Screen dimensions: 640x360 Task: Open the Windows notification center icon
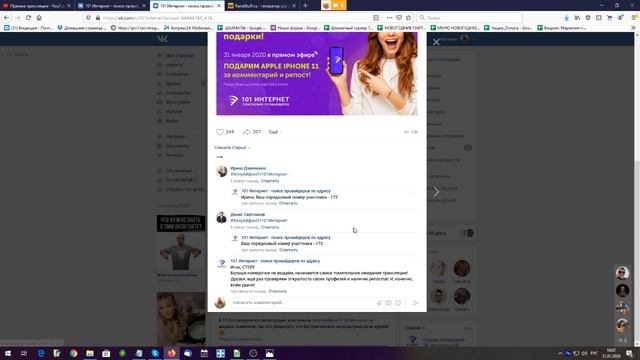coord(629,353)
